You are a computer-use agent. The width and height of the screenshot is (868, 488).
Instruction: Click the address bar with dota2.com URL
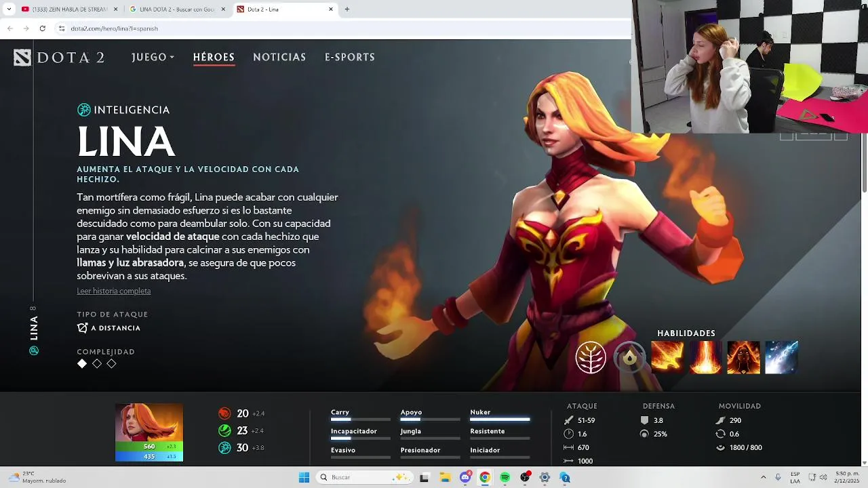click(x=342, y=28)
